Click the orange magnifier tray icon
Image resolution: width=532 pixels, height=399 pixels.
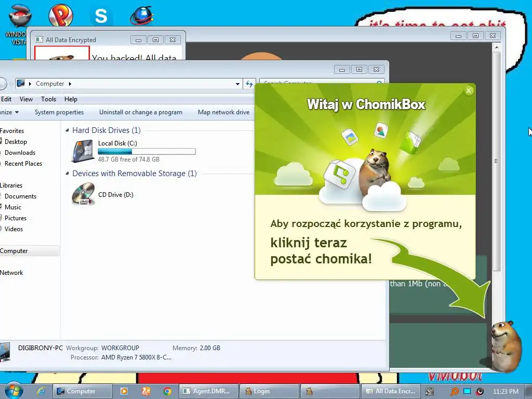pos(454,392)
